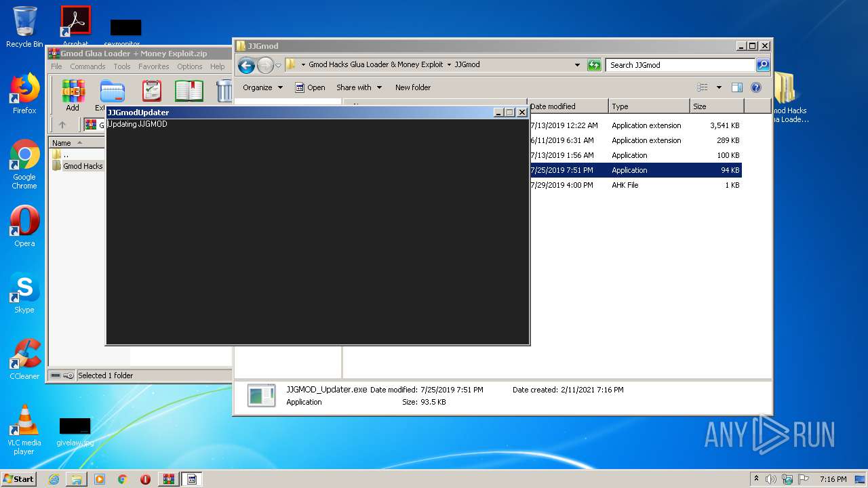Click the Explorer search magnifier icon

click(x=763, y=65)
